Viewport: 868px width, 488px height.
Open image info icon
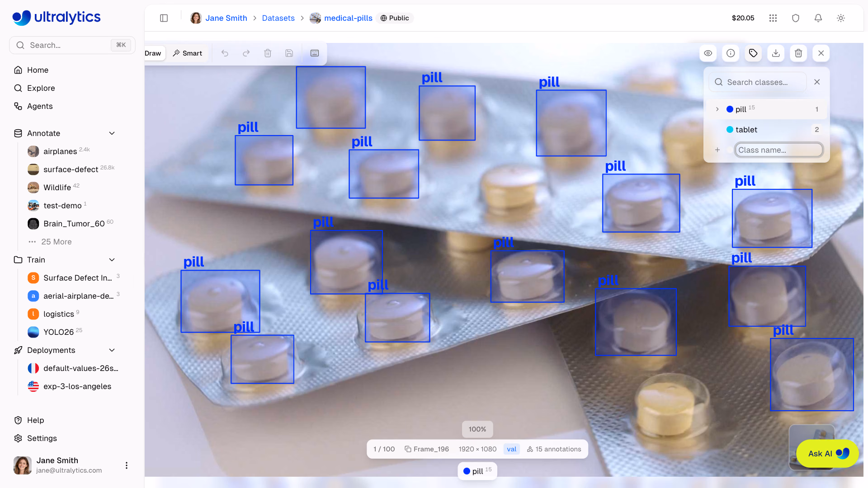[x=731, y=53]
